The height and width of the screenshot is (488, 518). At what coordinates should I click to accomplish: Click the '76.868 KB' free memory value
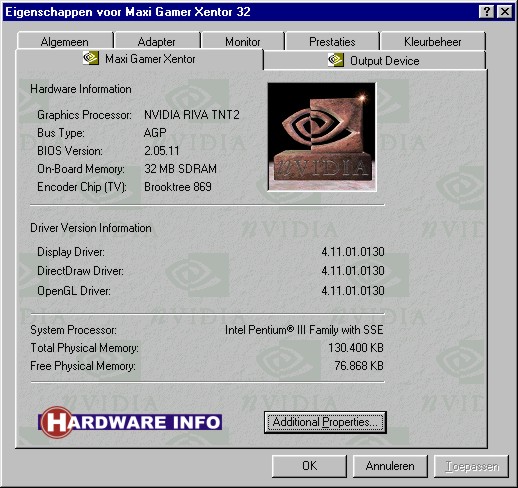pyautogui.click(x=359, y=366)
